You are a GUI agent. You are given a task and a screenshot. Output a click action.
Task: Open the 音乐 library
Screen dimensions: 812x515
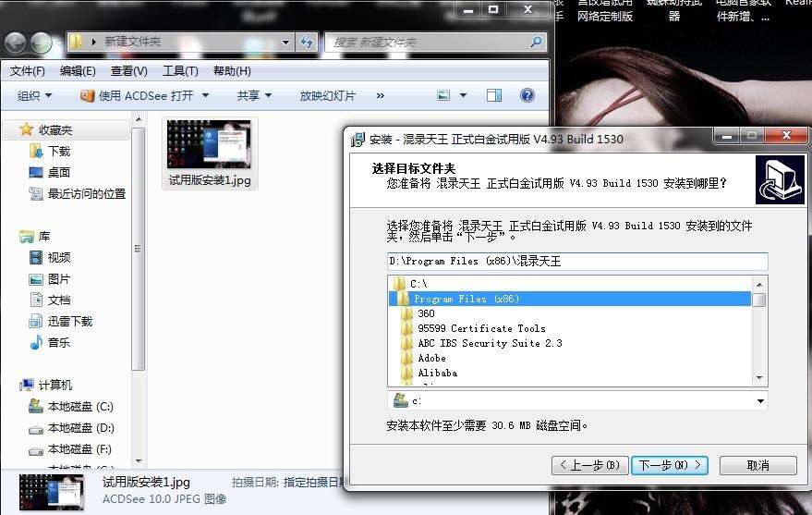coord(58,342)
